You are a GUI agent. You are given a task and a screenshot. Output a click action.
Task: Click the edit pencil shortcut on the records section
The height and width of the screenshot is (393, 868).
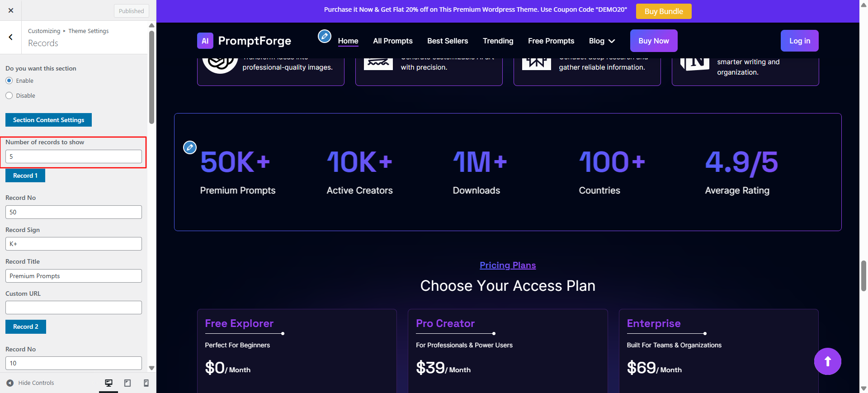(190, 147)
